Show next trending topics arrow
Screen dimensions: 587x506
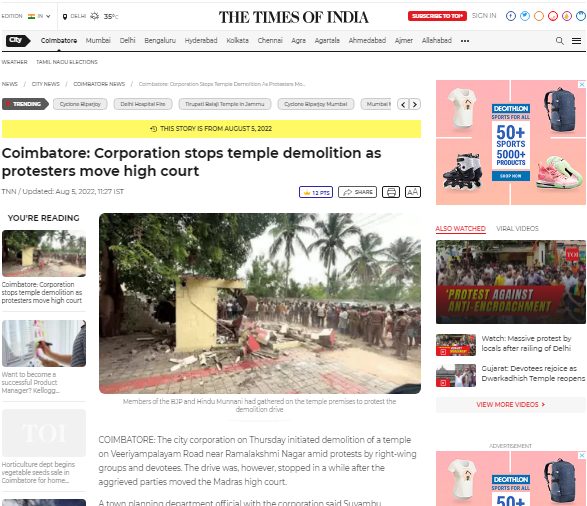coord(415,104)
